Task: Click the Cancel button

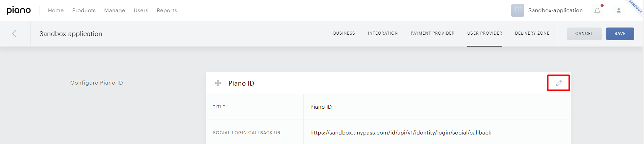Action: coord(584,34)
